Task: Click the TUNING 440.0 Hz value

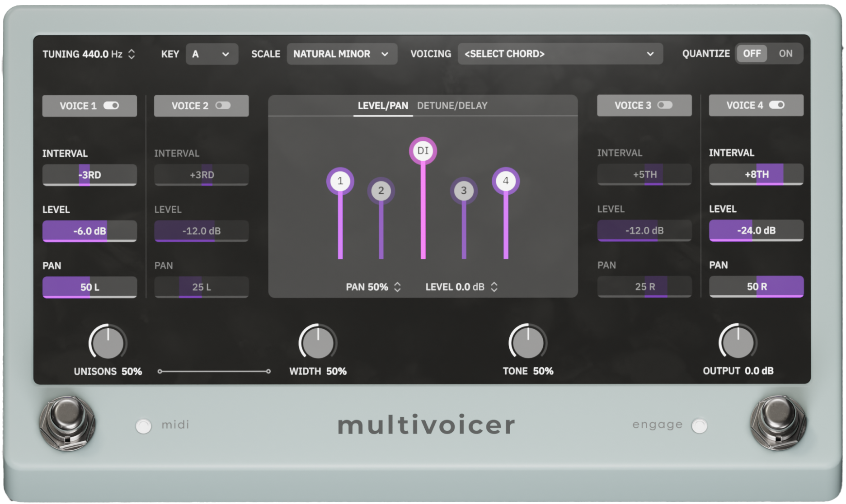Action: (x=102, y=54)
